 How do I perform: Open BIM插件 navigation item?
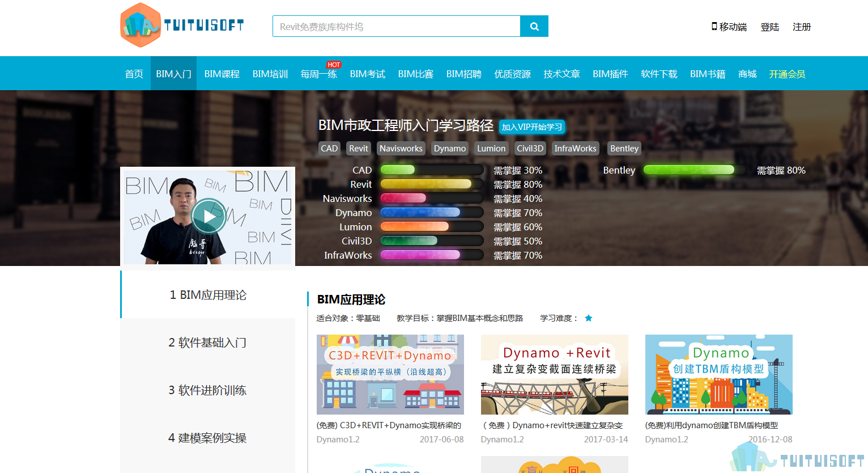(611, 74)
